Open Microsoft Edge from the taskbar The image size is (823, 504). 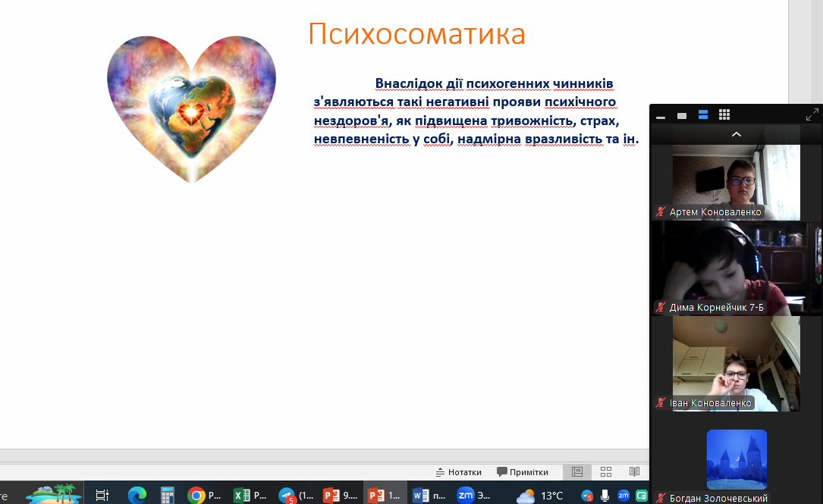(x=137, y=495)
